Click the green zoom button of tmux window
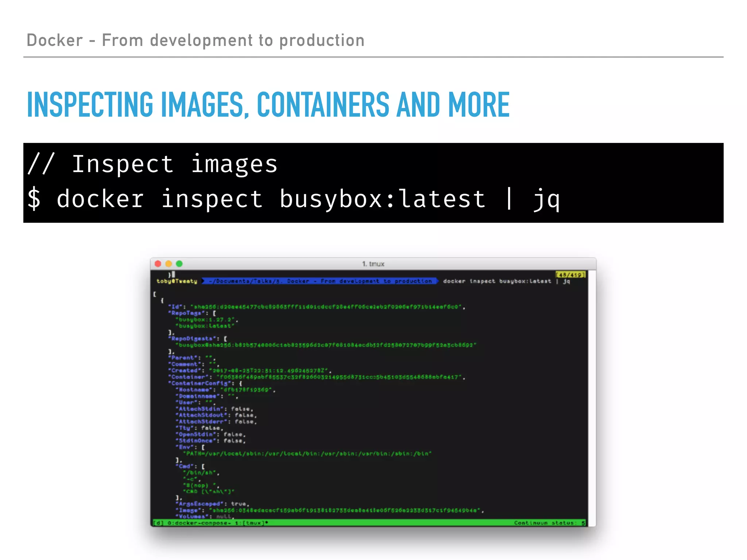 [x=179, y=264]
